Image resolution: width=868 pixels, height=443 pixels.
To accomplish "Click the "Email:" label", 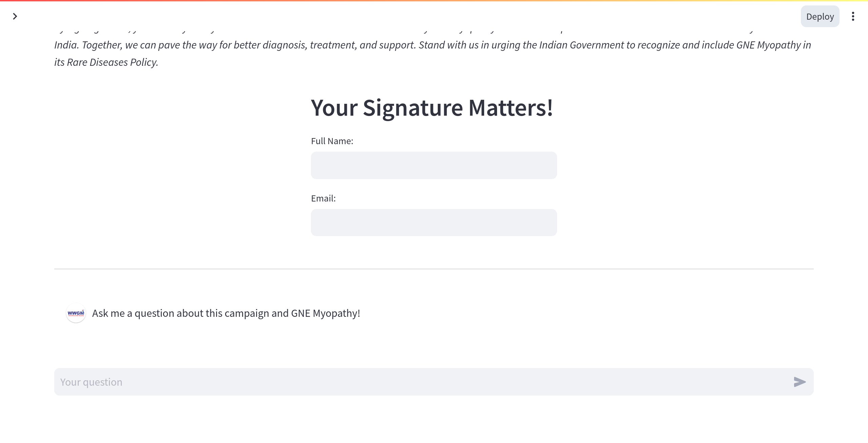I will pos(323,198).
